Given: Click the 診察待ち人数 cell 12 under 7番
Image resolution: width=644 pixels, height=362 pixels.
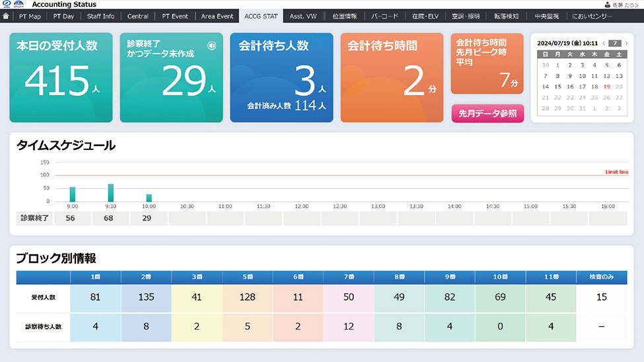Looking at the screenshot, I should point(349,327).
